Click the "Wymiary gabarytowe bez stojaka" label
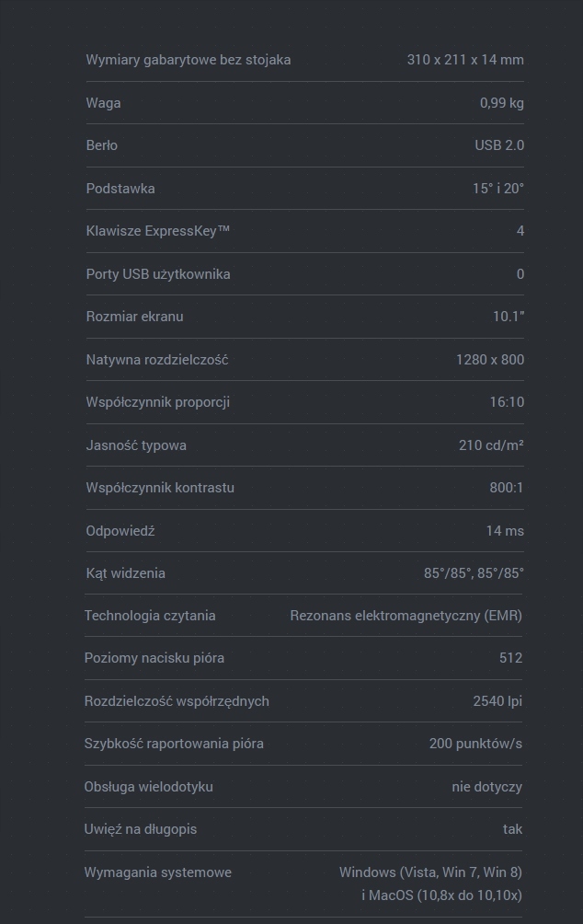The width and height of the screenshot is (583, 924). 189,60
